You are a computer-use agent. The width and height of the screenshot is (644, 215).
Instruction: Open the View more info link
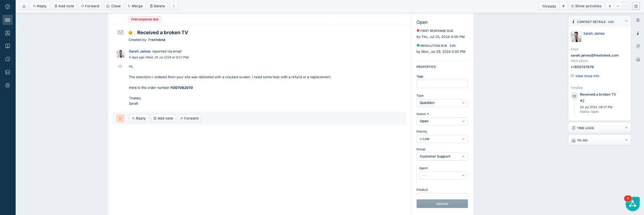pos(587,76)
